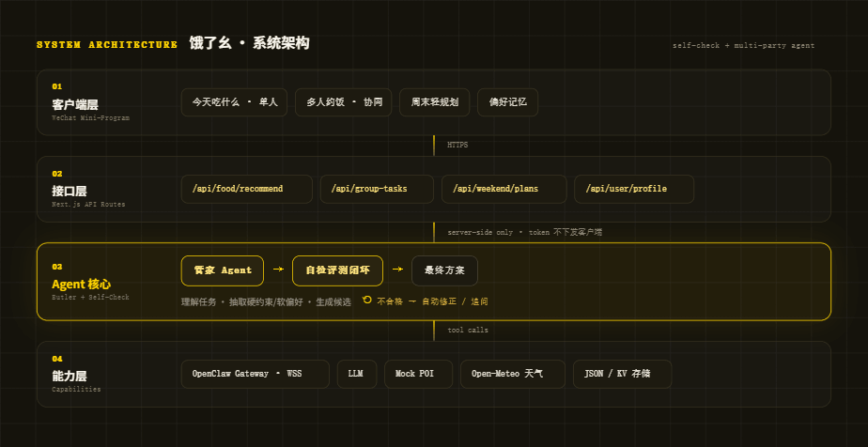Click the JSON / KV 存储 chip
The image size is (868, 447).
pos(623,374)
